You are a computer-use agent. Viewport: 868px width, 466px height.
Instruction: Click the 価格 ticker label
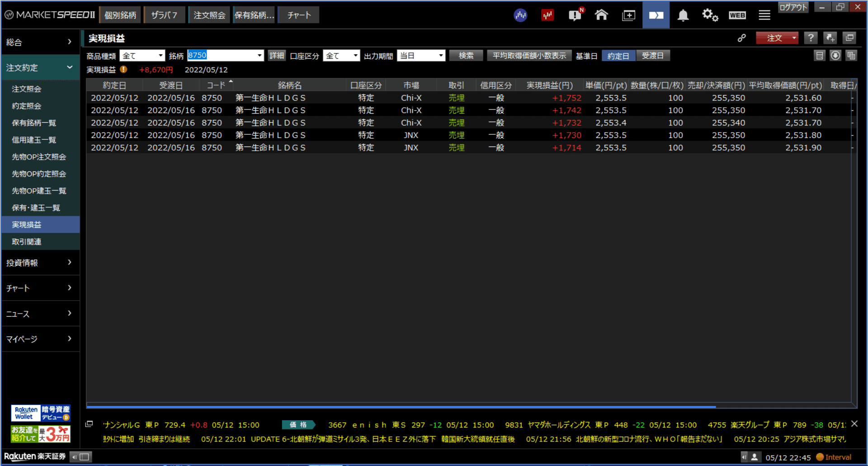(x=298, y=424)
